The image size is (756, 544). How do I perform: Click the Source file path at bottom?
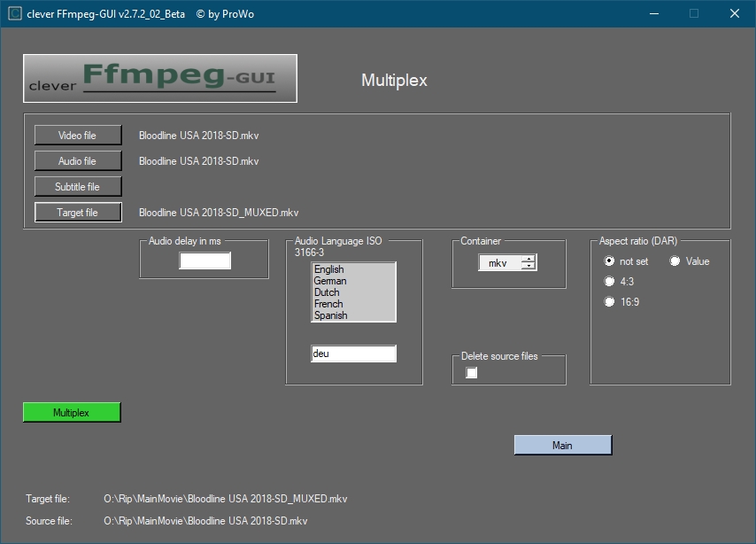[205, 521]
